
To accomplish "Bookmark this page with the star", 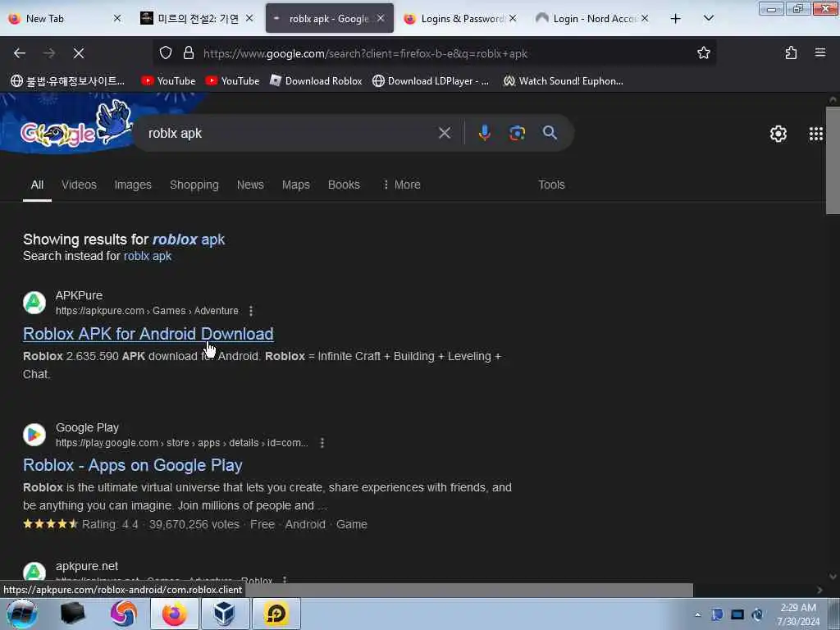I will 703,53.
